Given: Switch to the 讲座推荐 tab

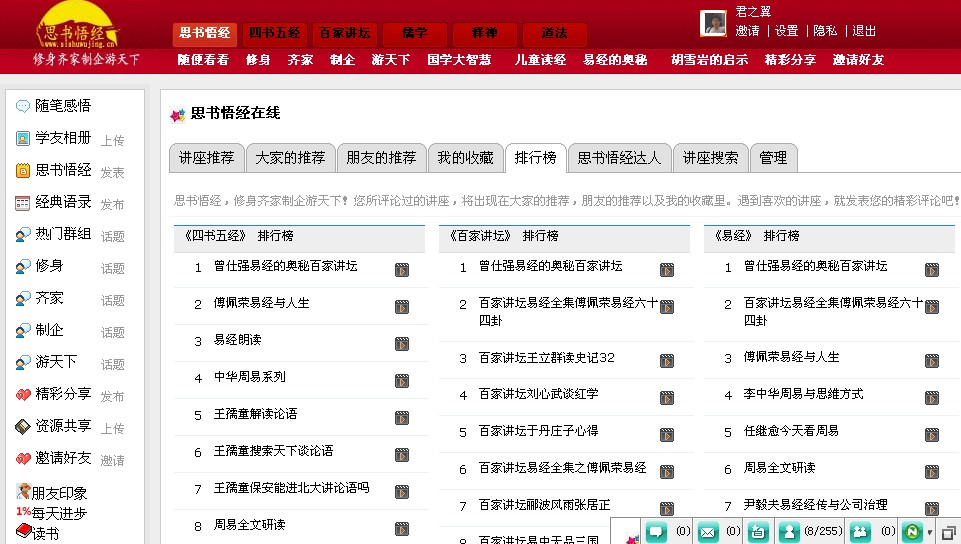Looking at the screenshot, I should click(x=207, y=158).
